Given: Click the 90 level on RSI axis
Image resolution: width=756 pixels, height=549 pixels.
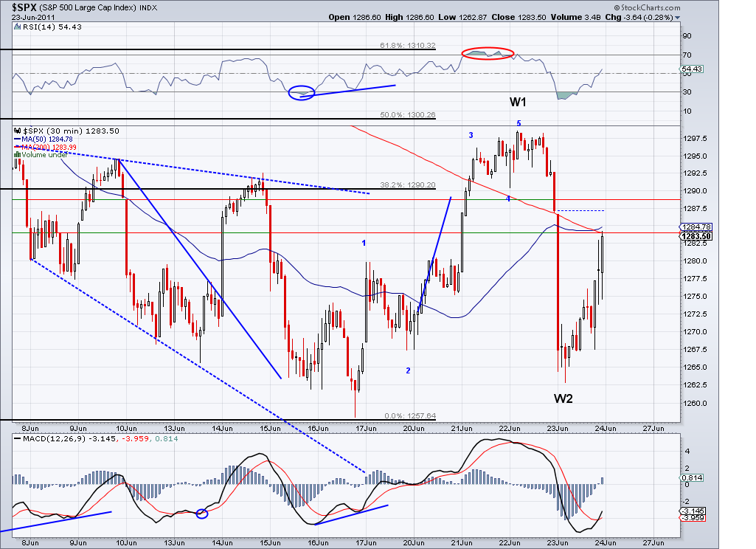Looking at the screenshot, I should (x=687, y=36).
